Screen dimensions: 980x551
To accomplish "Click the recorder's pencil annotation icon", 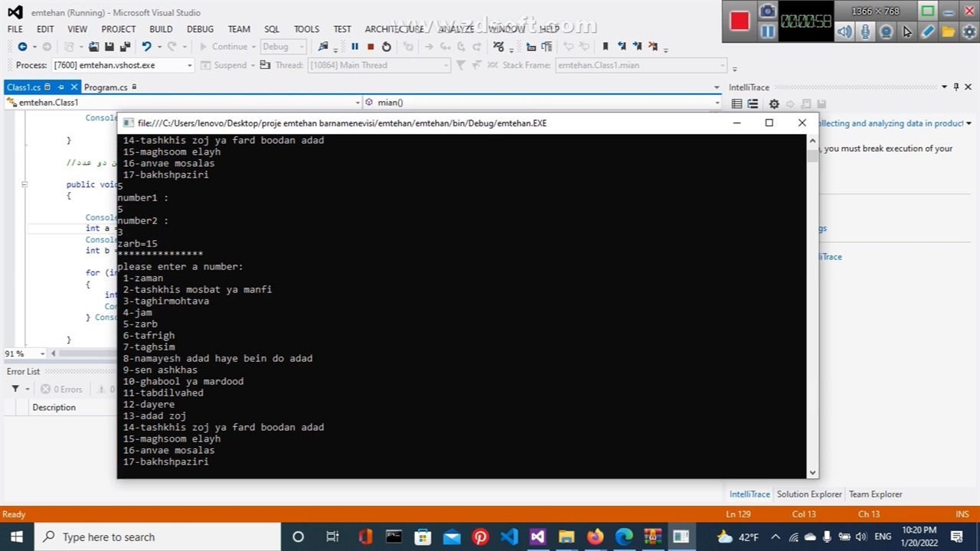I will point(928,31).
